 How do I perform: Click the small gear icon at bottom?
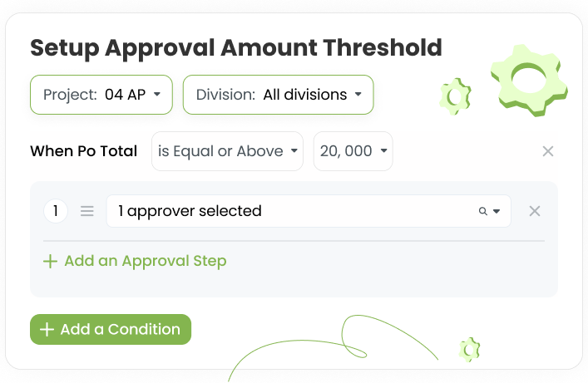coord(470,350)
